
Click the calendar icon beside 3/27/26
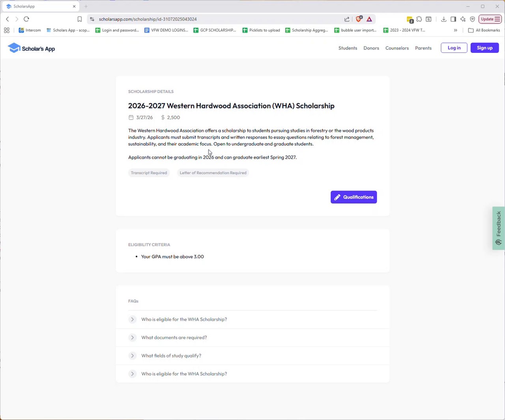(131, 118)
